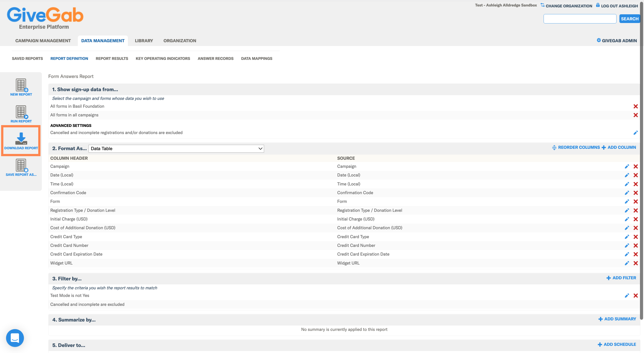
Task: Open Key Operating Indicators
Action: (163, 59)
